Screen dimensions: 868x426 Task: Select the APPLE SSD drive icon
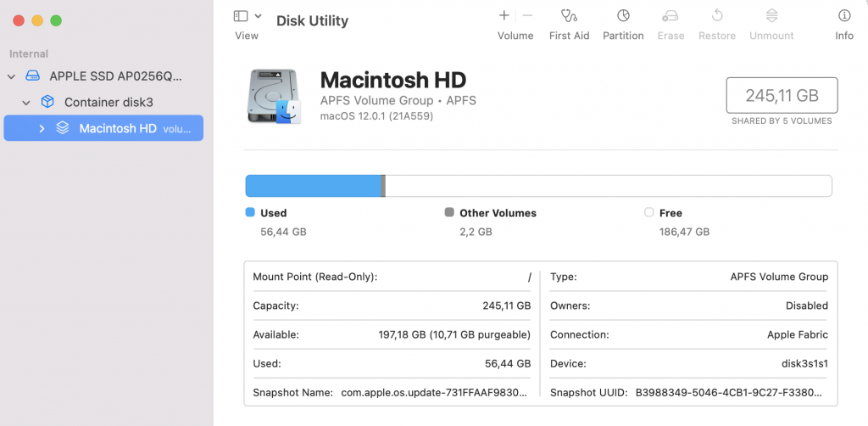[33, 76]
